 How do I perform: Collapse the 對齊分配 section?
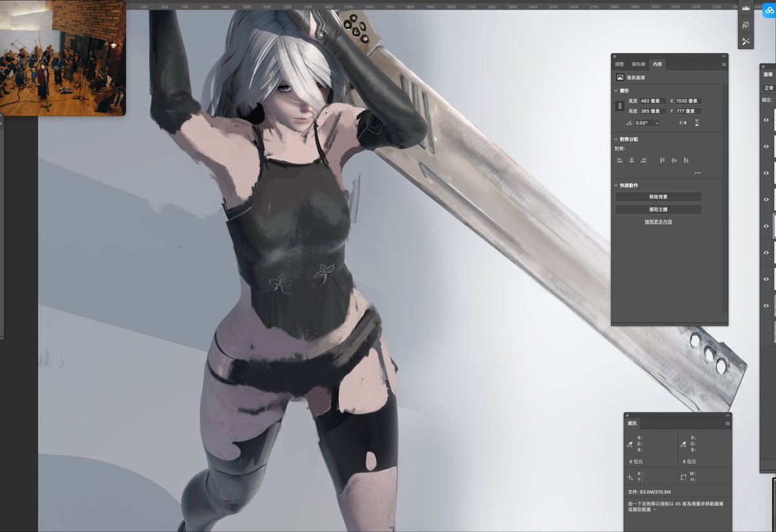tap(616, 139)
